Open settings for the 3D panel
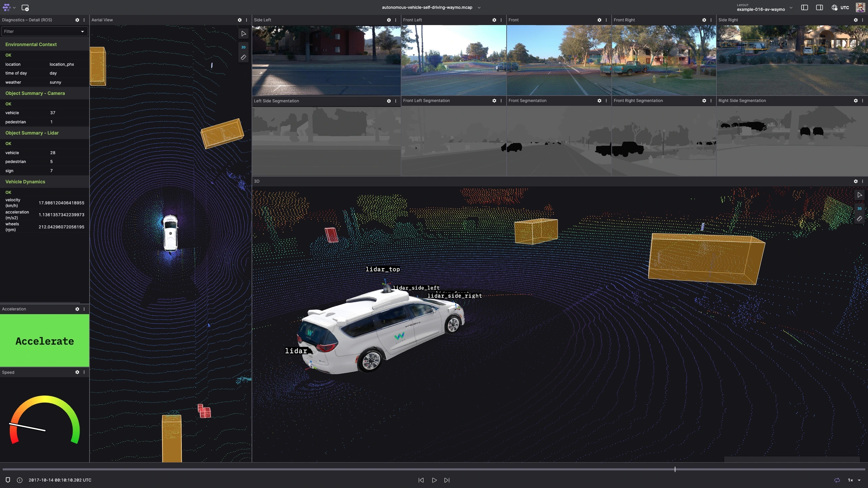 [x=855, y=181]
